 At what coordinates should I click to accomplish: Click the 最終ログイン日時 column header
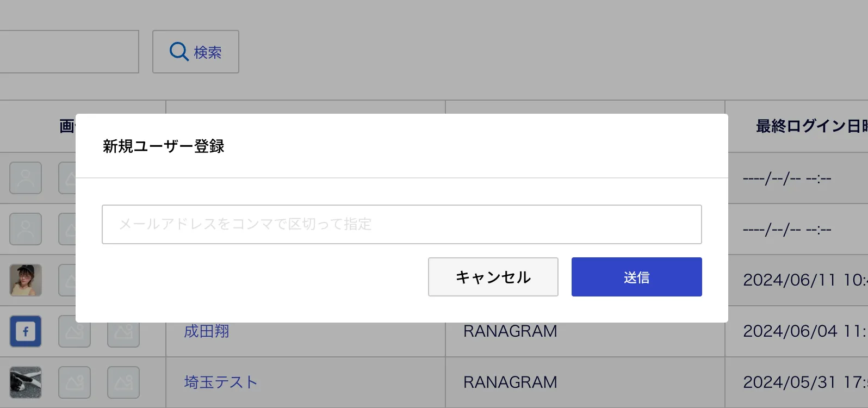tap(811, 126)
